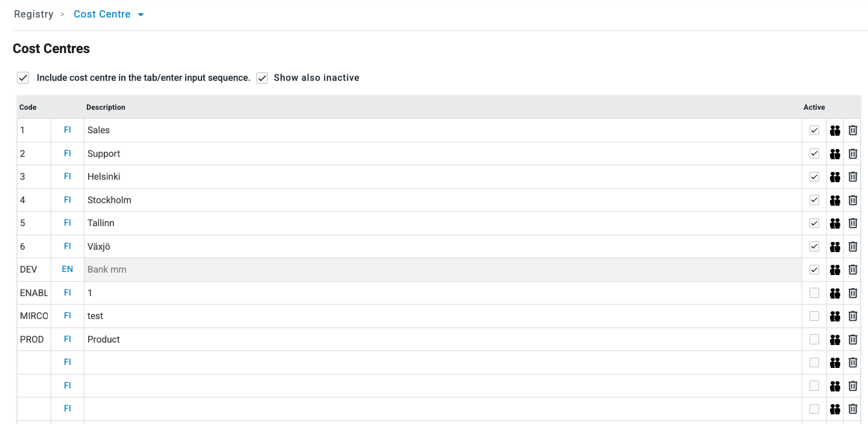Screen dimensions: 868x424
Task: Click FI language link for Sales
Action: pos(68,130)
